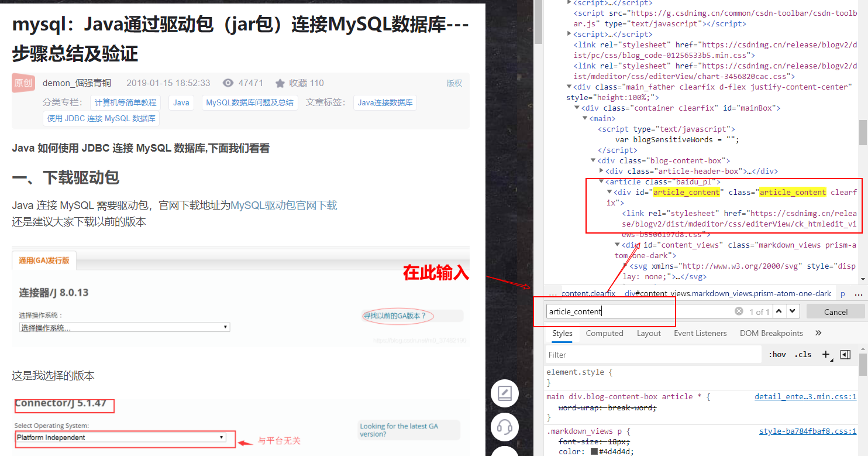
Task: Toggle :hov element state panel
Action: (777, 354)
